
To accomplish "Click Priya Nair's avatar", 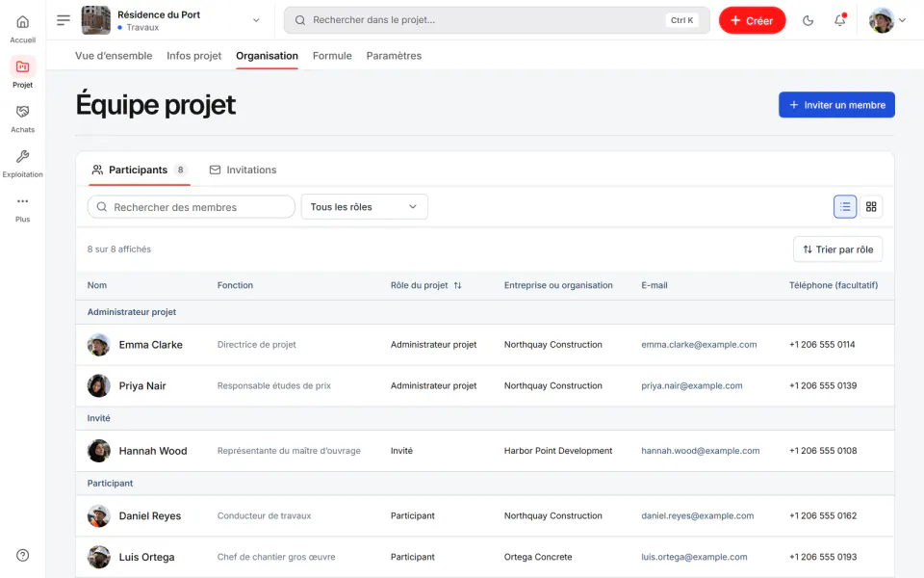I will [x=98, y=385].
